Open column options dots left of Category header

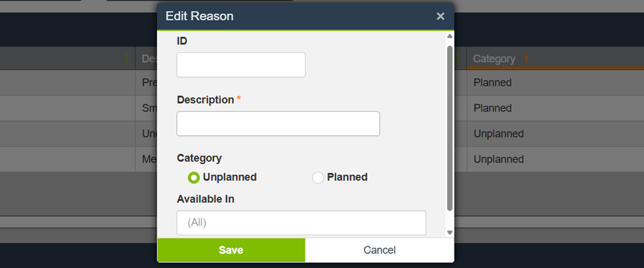click(x=458, y=59)
